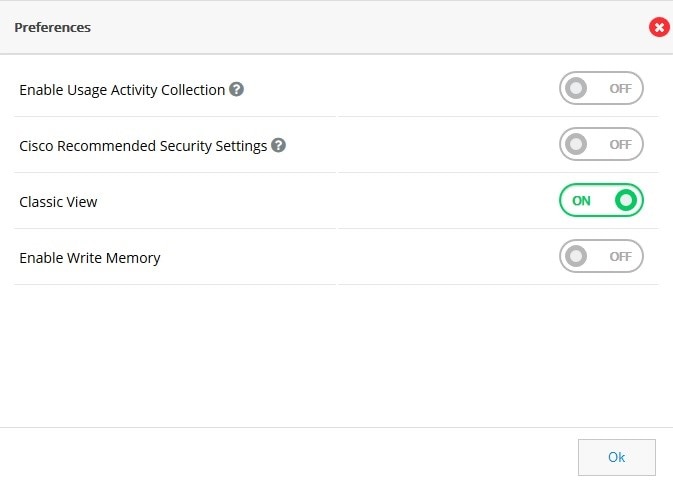673x489 pixels.
Task: Click OFF text on Write Memory switch
Action: [x=620, y=256]
